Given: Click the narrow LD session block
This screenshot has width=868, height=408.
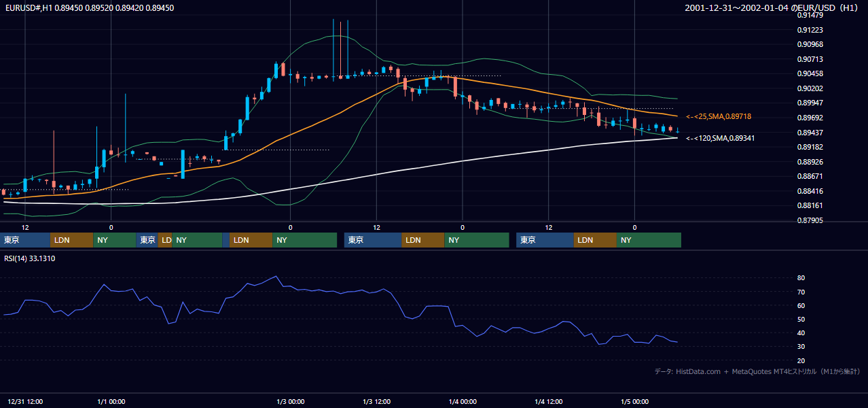Looking at the screenshot, I should click(165, 240).
